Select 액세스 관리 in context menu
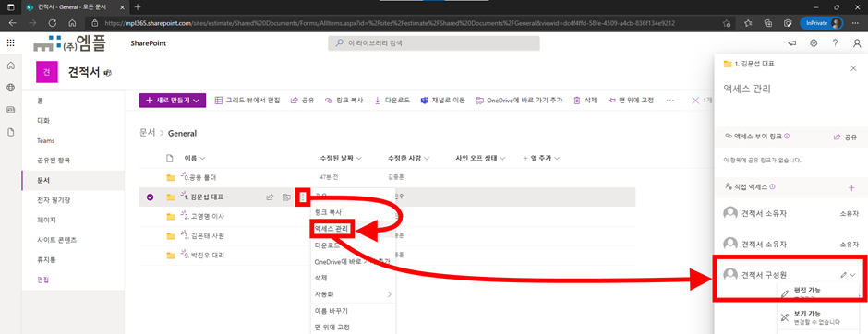868x334 pixels. pos(331,228)
